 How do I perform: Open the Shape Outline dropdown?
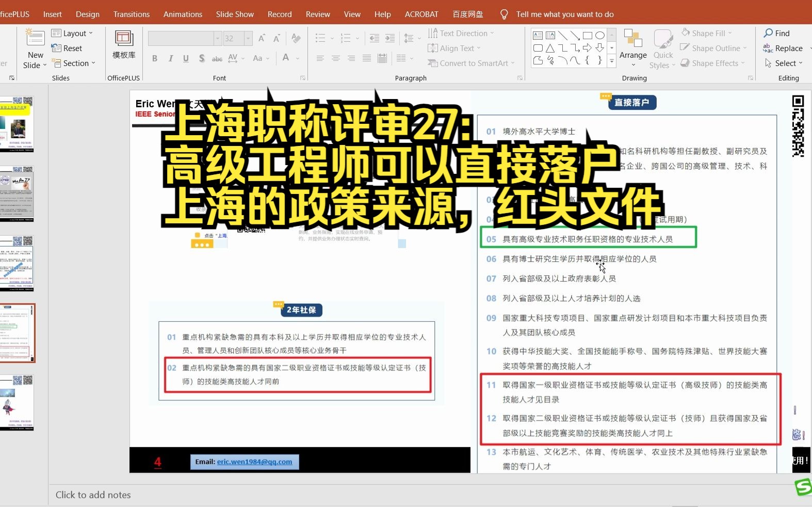coord(713,48)
